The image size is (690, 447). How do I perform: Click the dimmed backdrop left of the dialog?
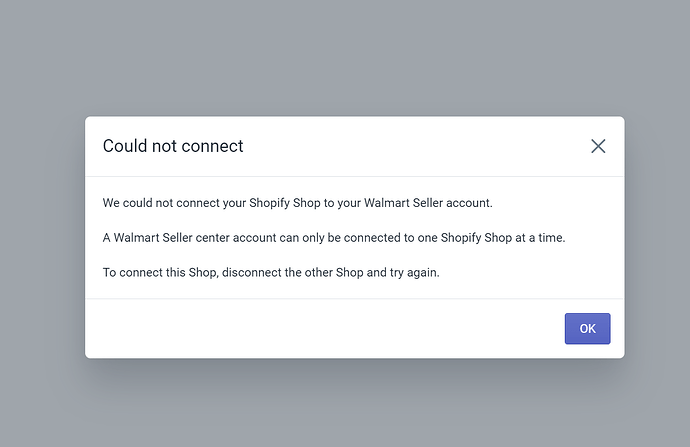point(42,238)
